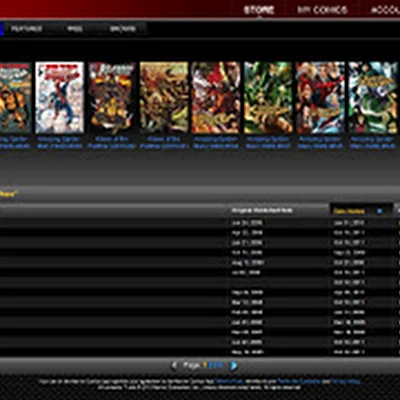
Task: Select the FREE sub-tab
Action: pyautogui.click(x=75, y=29)
